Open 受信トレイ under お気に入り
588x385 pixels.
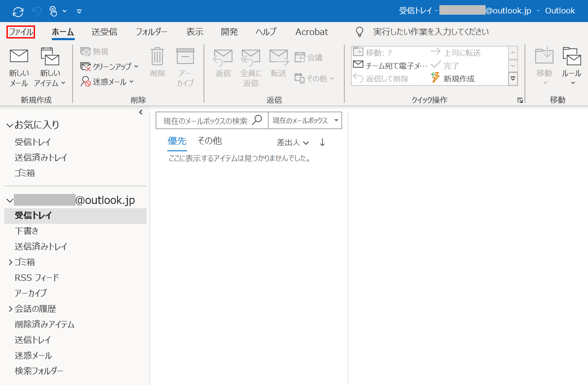(x=33, y=142)
